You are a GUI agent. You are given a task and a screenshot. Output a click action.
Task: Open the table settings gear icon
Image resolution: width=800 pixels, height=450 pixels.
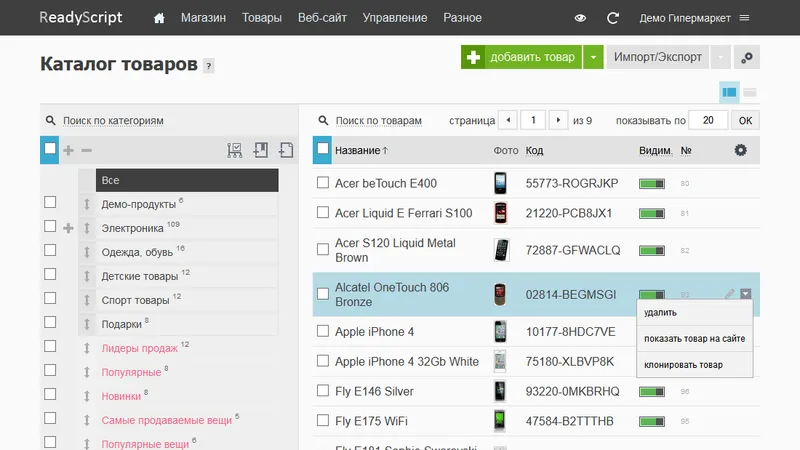(x=740, y=150)
